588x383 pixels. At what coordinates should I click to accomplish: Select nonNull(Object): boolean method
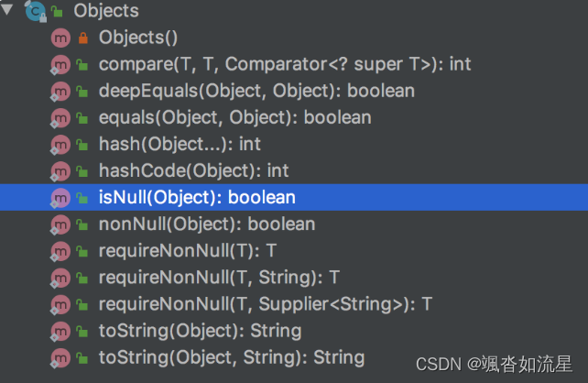207,224
